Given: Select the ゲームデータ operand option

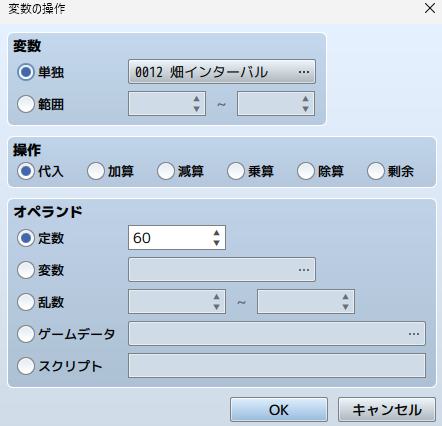Looking at the screenshot, I should pos(26,334).
